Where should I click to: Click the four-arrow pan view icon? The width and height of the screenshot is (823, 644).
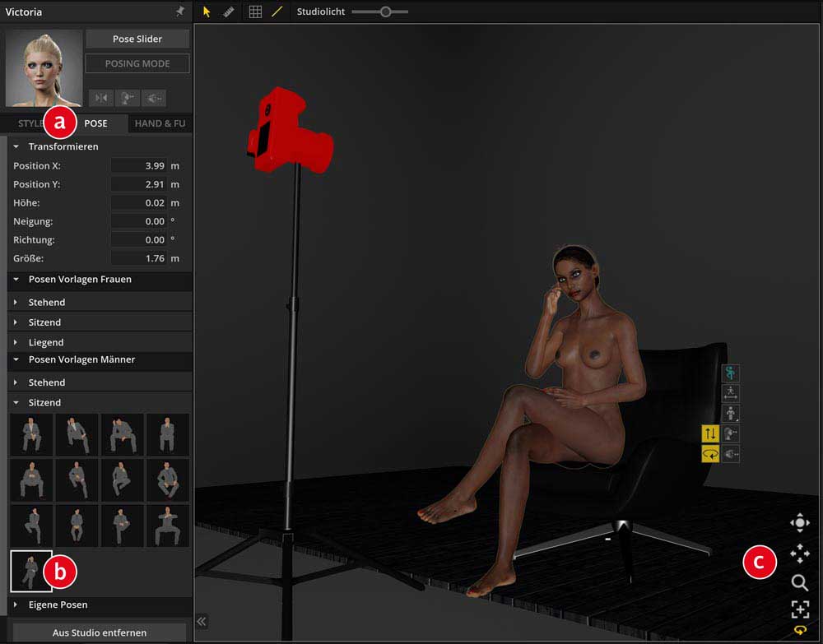pyautogui.click(x=799, y=553)
